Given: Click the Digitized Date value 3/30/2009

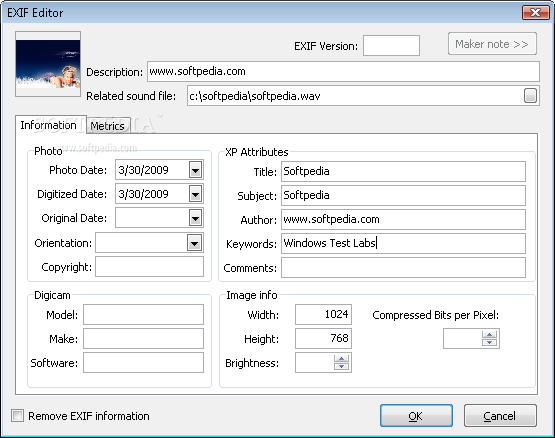Looking at the screenshot, I should (x=143, y=194).
